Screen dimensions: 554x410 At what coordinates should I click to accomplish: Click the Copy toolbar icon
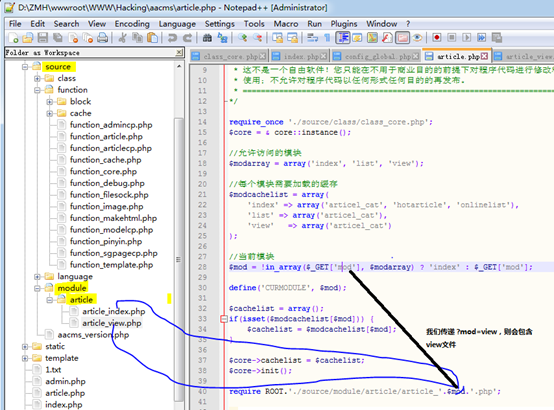(x=137, y=37)
